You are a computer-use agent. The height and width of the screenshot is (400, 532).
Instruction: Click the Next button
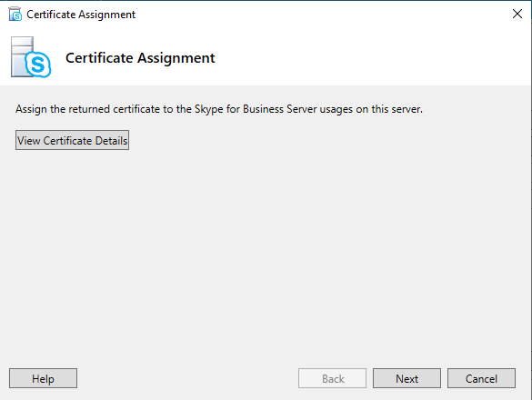[407, 378]
